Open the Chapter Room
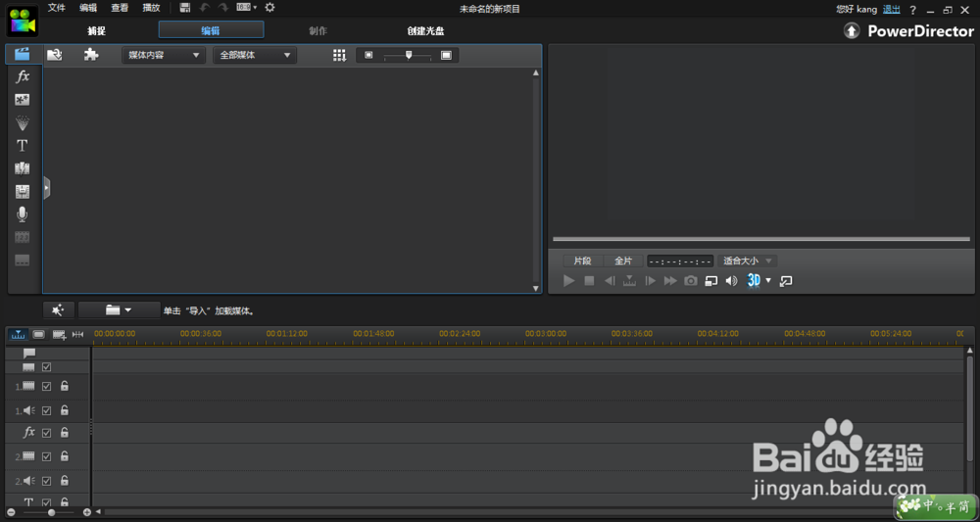980x522 pixels. (23, 237)
